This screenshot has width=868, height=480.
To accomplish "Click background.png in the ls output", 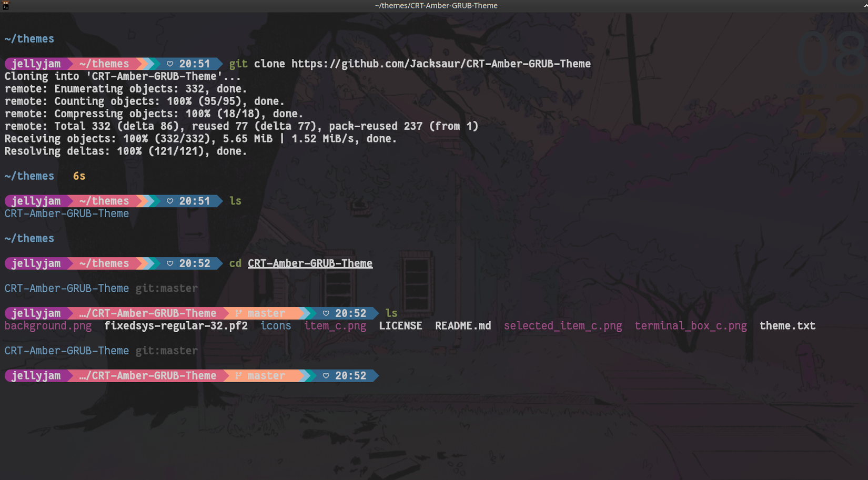I will point(48,326).
